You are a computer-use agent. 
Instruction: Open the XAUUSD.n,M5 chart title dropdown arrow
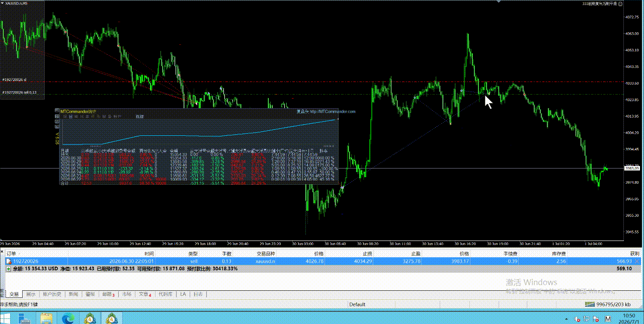pos(3,4)
